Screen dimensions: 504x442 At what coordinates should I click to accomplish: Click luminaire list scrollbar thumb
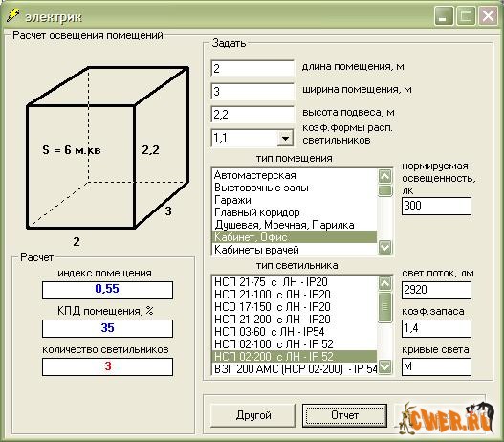click(385, 307)
